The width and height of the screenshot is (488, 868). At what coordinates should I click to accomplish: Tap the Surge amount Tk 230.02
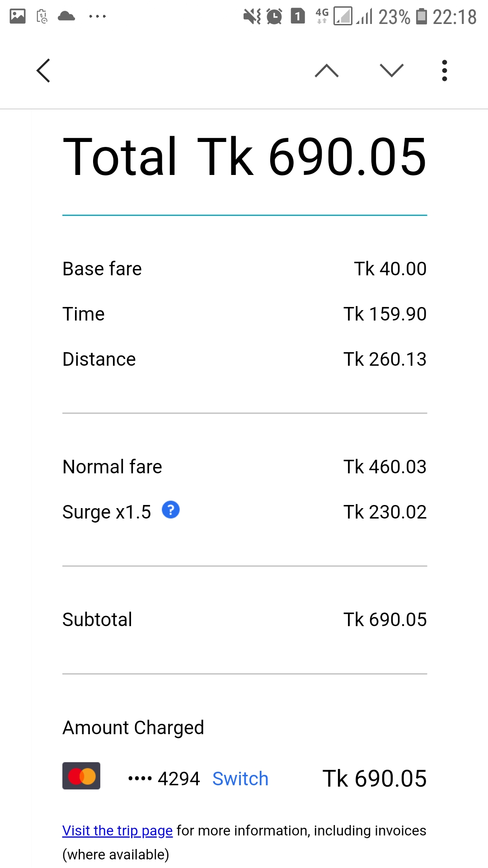point(385,512)
